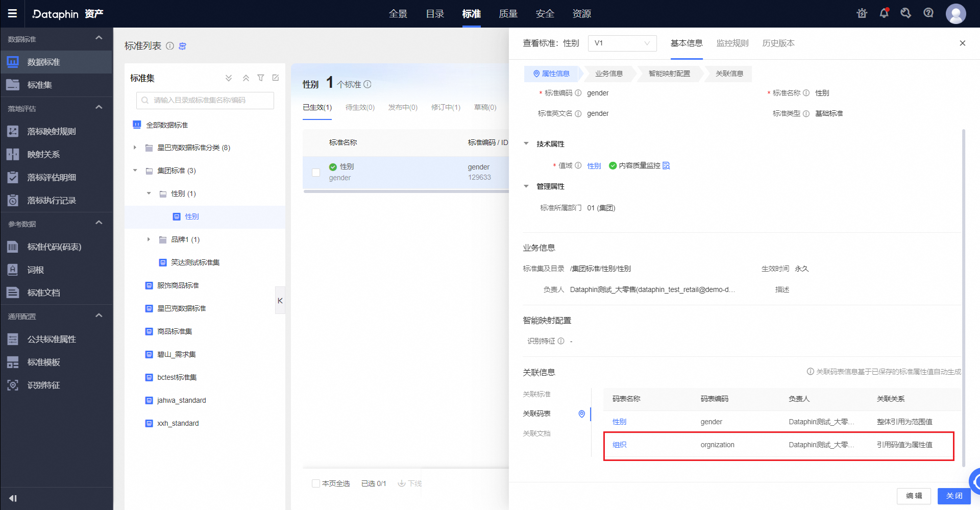Collapse the 集团标准 tree node

pyautogui.click(x=135, y=171)
